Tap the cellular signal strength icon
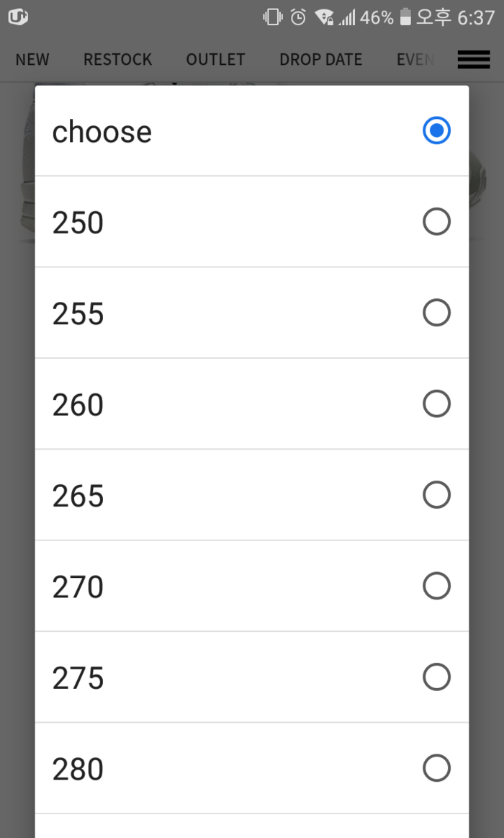504x838 pixels. coord(347,17)
